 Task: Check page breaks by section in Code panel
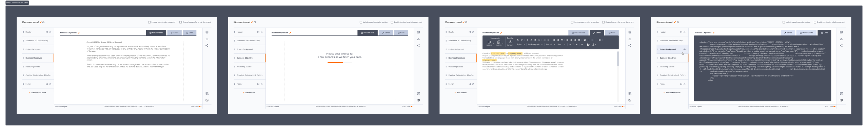[x=784, y=22]
